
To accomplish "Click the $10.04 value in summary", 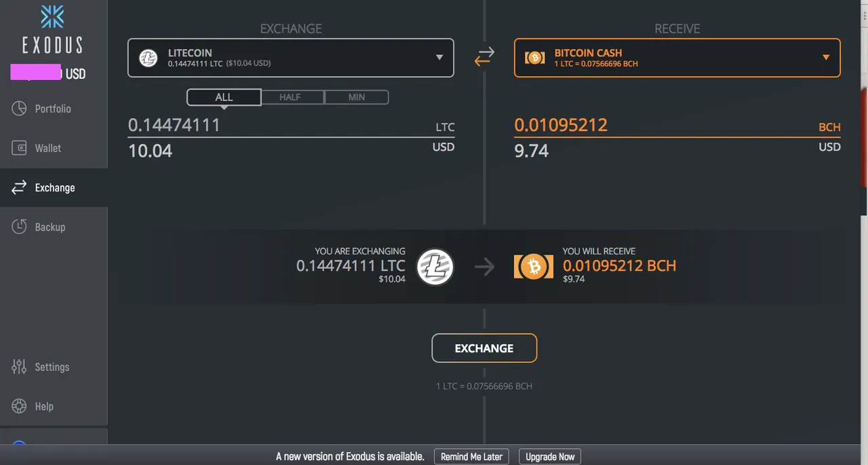I will [392, 279].
